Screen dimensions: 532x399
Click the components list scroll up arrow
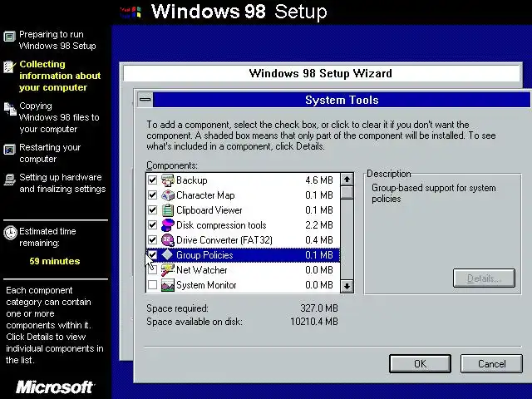[347, 180]
